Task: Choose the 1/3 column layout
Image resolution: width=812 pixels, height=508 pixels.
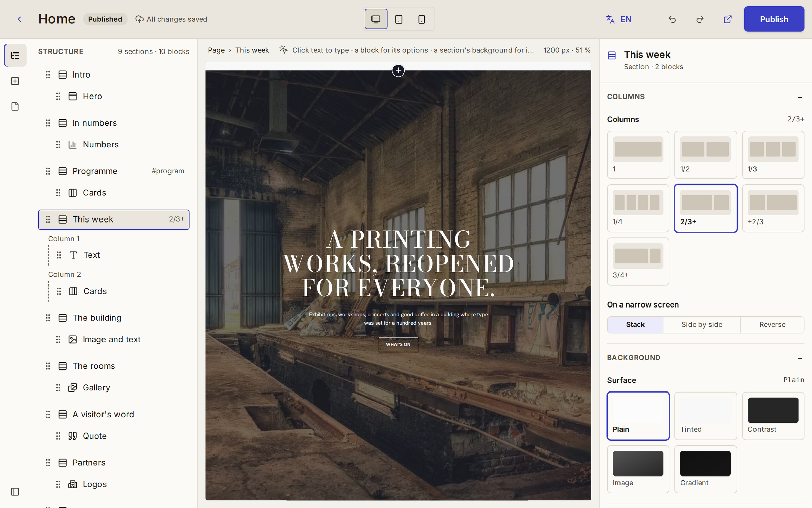Action: point(773,155)
